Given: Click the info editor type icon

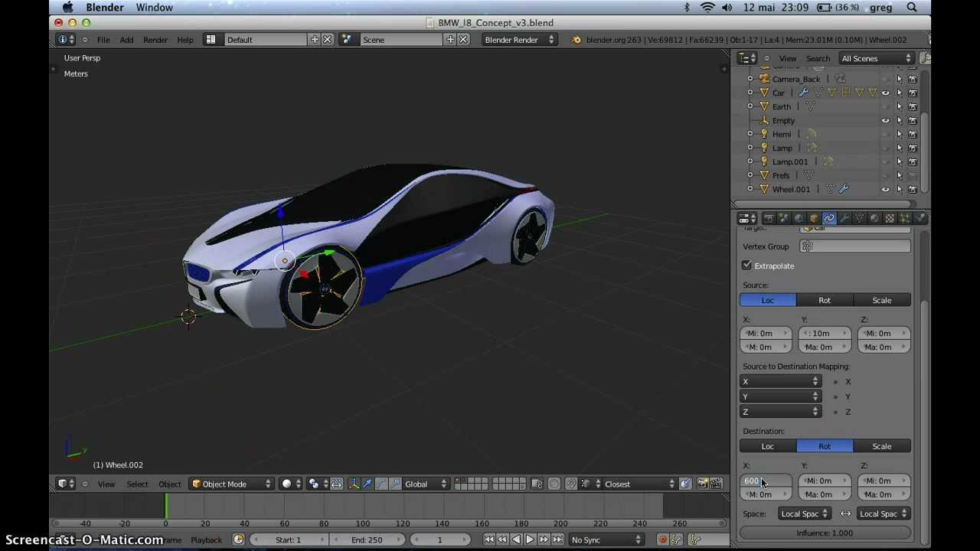Looking at the screenshot, I should (66, 40).
